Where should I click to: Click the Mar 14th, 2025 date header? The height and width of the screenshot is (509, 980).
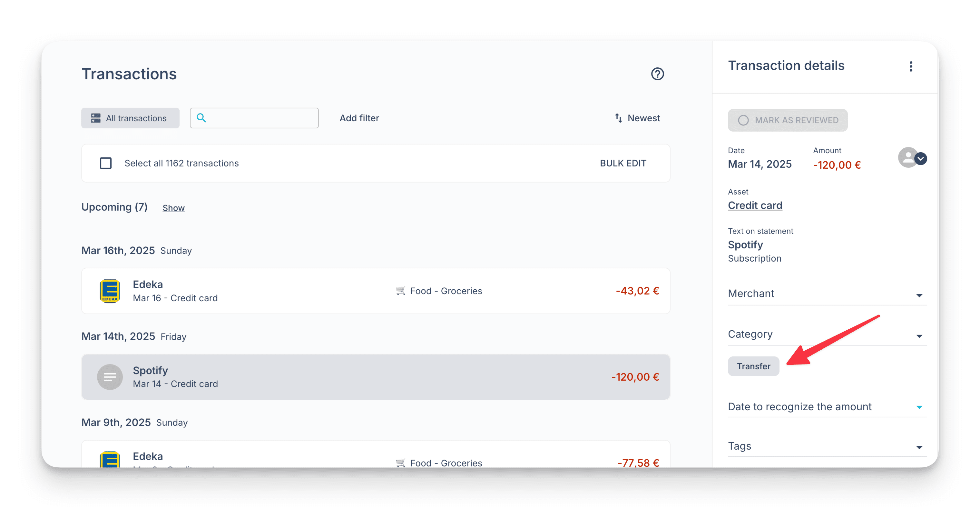(x=118, y=336)
